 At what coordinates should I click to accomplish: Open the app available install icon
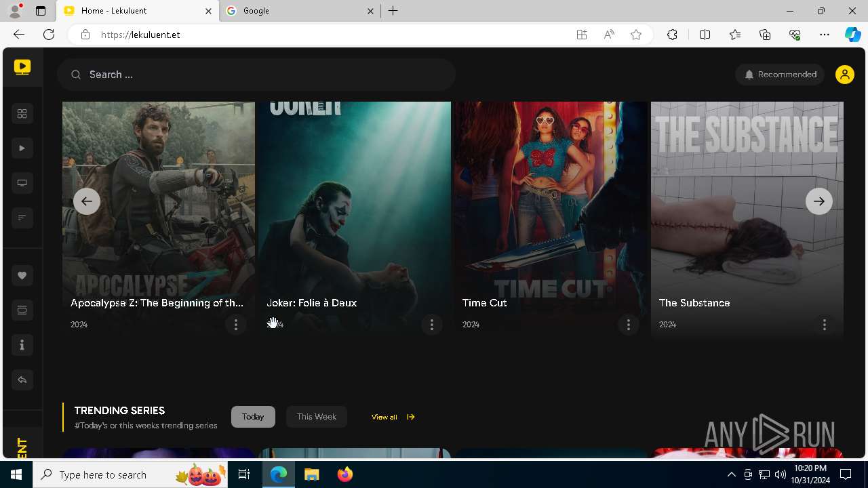click(x=582, y=35)
